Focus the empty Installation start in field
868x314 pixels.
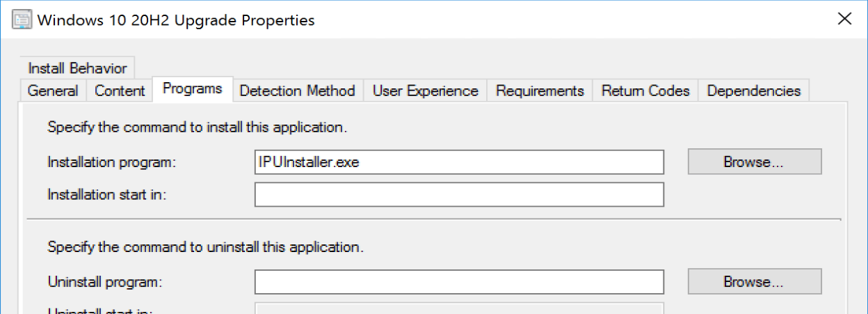pyautogui.click(x=459, y=194)
